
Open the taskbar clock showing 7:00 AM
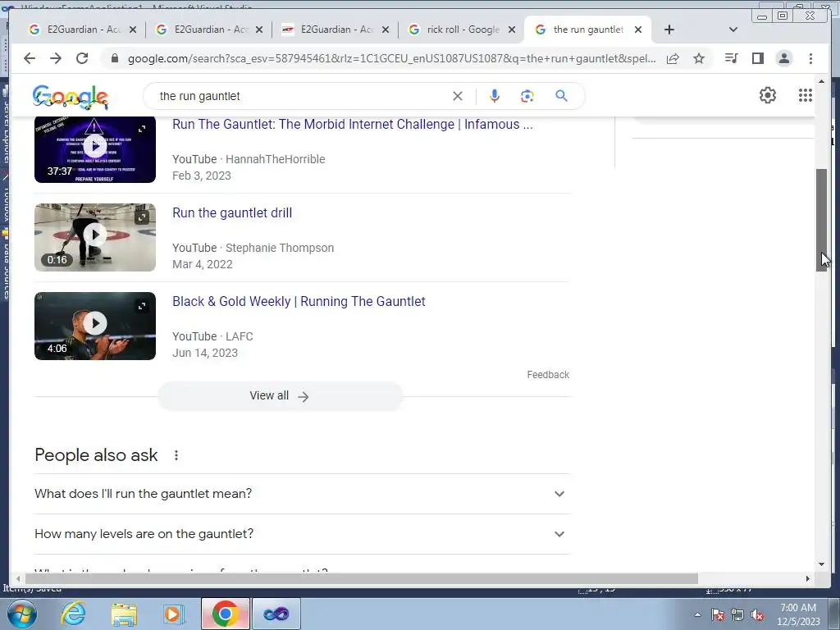[x=798, y=614]
